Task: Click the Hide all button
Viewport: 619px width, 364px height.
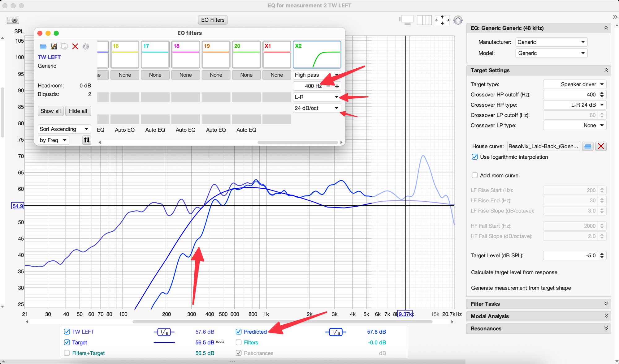Action: pyautogui.click(x=78, y=111)
